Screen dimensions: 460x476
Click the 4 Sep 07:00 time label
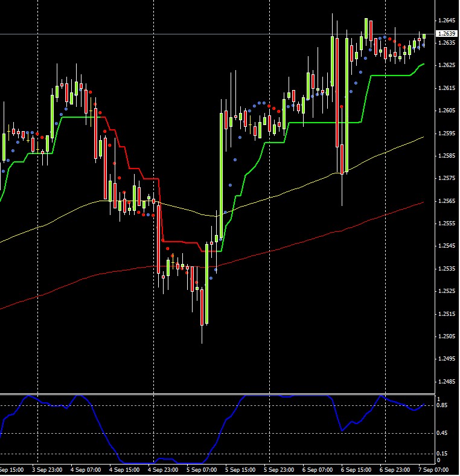point(86,470)
